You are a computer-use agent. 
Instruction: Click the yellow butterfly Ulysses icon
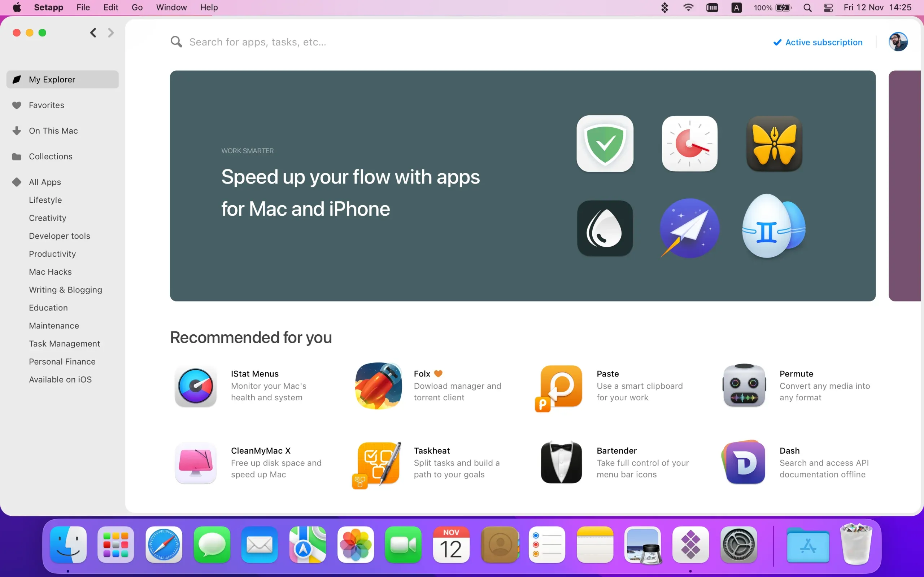(x=774, y=144)
